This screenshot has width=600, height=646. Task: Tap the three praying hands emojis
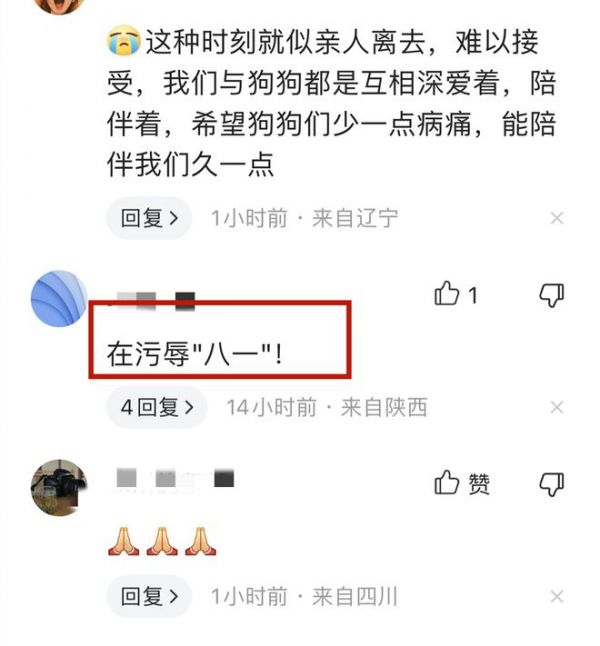pyautogui.click(x=162, y=541)
